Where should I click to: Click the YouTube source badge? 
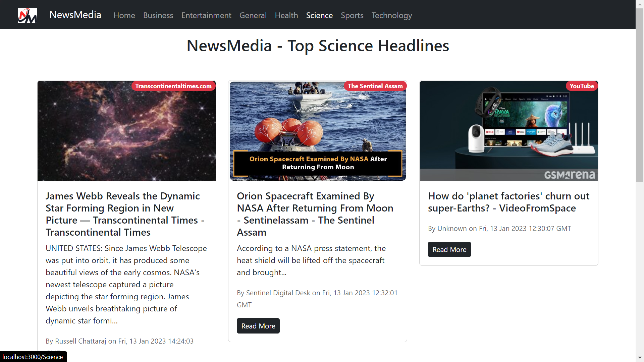pos(582,86)
